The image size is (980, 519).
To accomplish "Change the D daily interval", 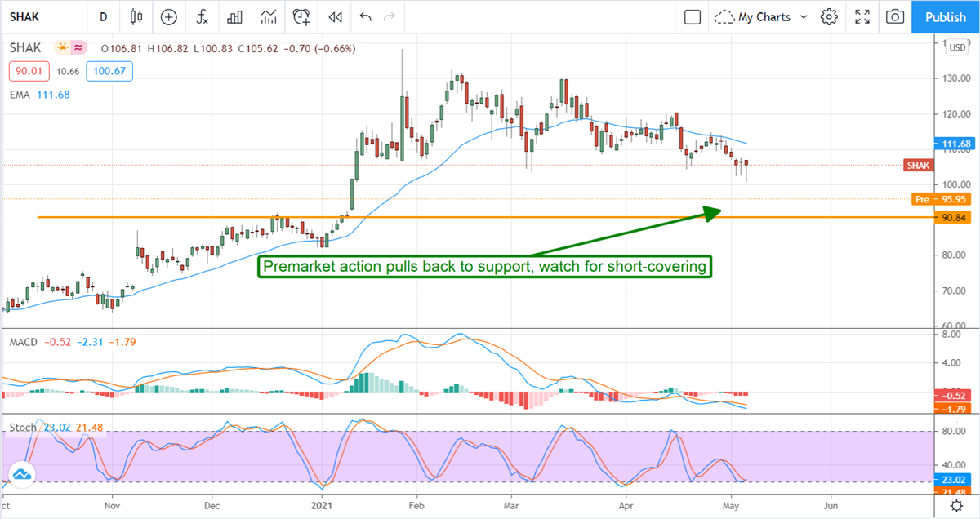I will pos(103,16).
